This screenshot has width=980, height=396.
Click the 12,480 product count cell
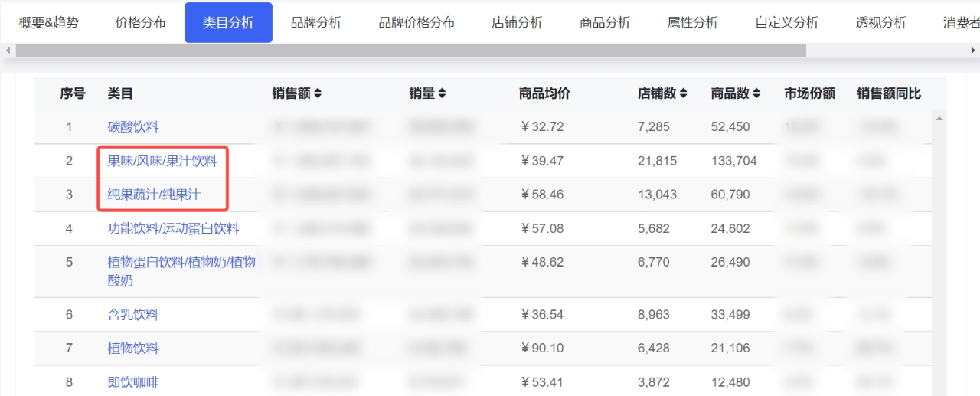(730, 381)
